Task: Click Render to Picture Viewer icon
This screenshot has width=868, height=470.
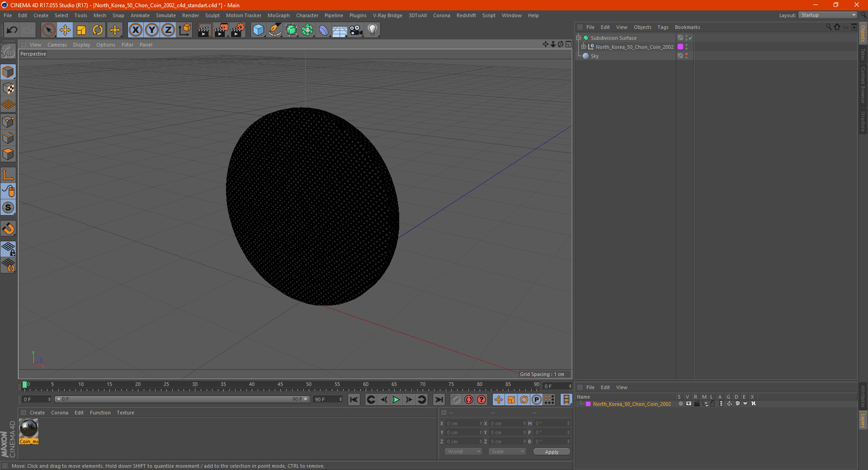Action: (x=221, y=30)
